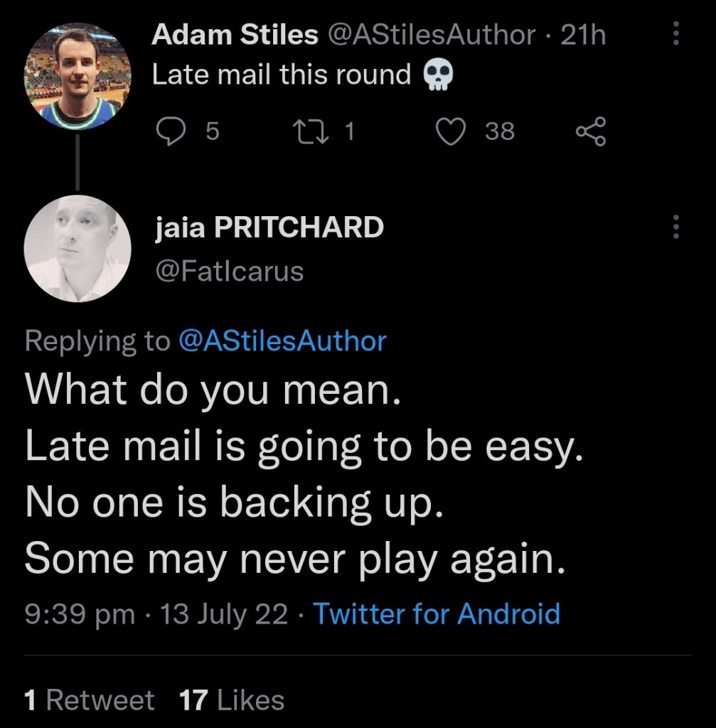Tap the share icon on Adam Stiles' tweet
Screen dimensions: 716x728
[591, 132]
